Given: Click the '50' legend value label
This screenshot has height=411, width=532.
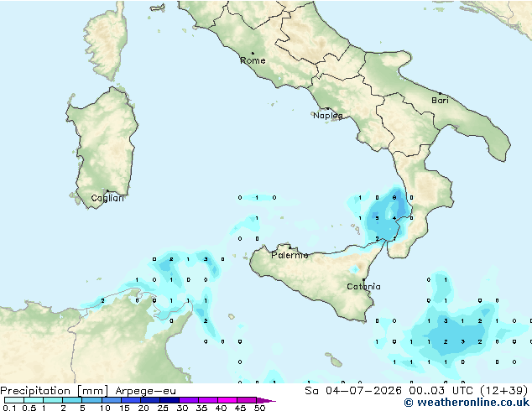Looking at the screenshot, I should click(260, 408).
